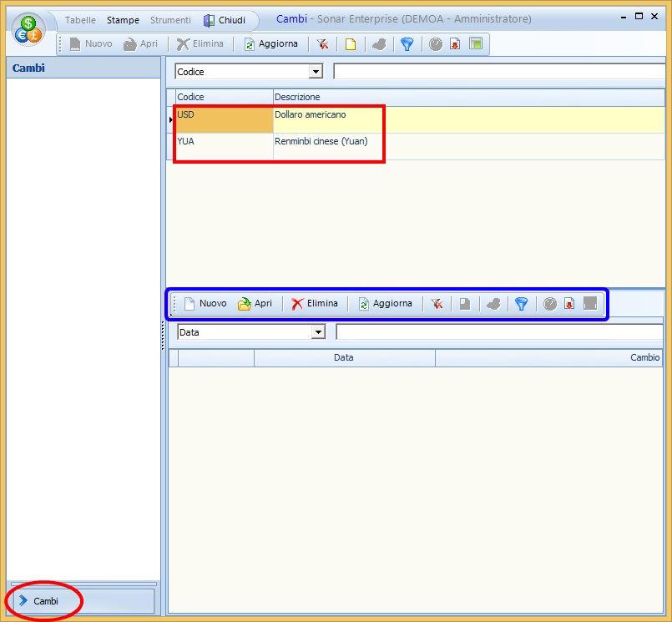The width and height of the screenshot is (672, 622).
Task: Click the Chiudi button
Action: tap(225, 20)
